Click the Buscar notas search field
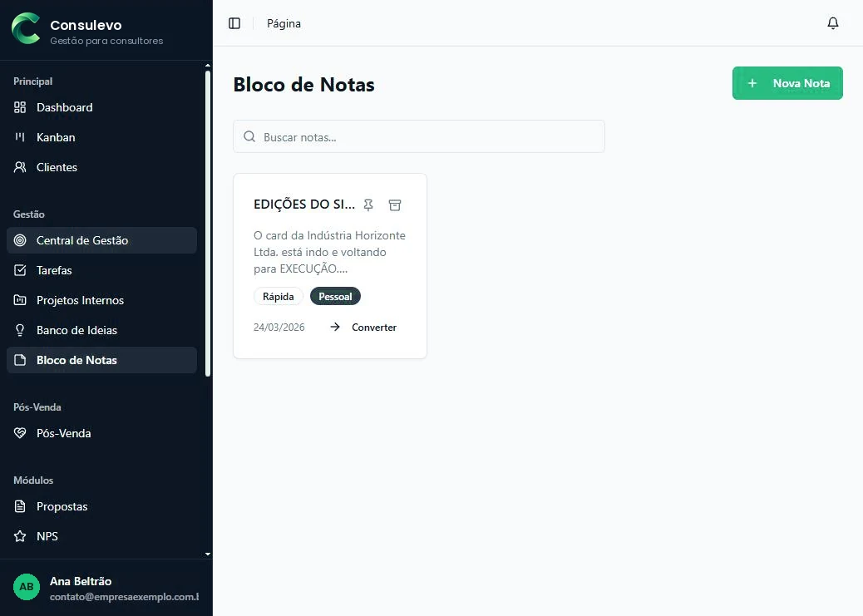The height and width of the screenshot is (616, 863). pos(419,136)
